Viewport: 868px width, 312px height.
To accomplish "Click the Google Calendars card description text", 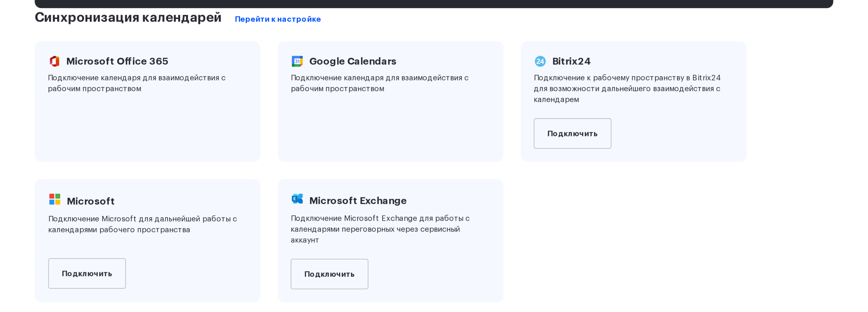I will pos(380,83).
